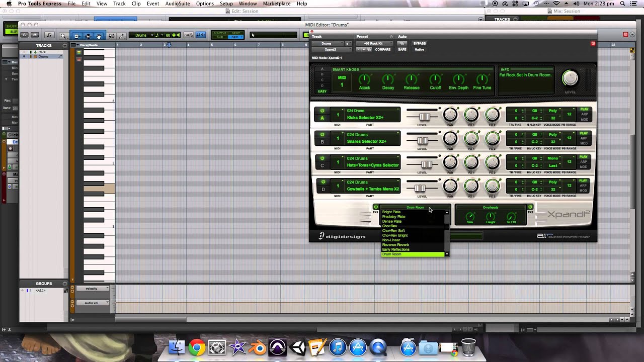This screenshot has height=362, width=644.
Task: Click the FX 2 knob for part D
Action: coord(493,186)
